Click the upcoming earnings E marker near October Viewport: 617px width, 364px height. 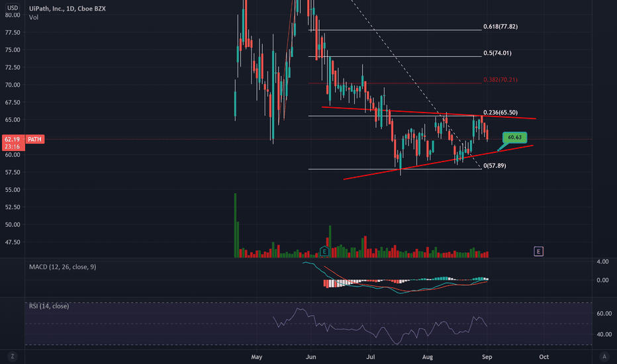point(538,251)
